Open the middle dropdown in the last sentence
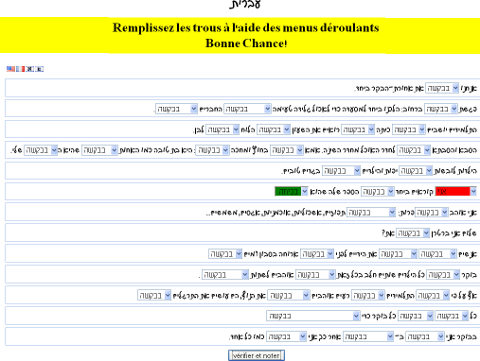 coord(368,337)
